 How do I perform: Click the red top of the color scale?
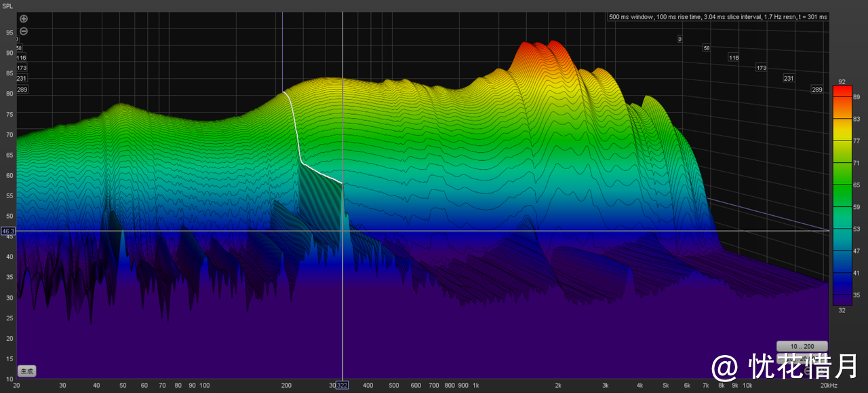[x=842, y=90]
